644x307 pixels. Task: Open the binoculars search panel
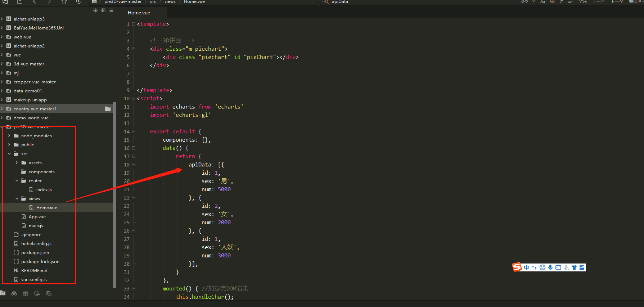(14, 293)
